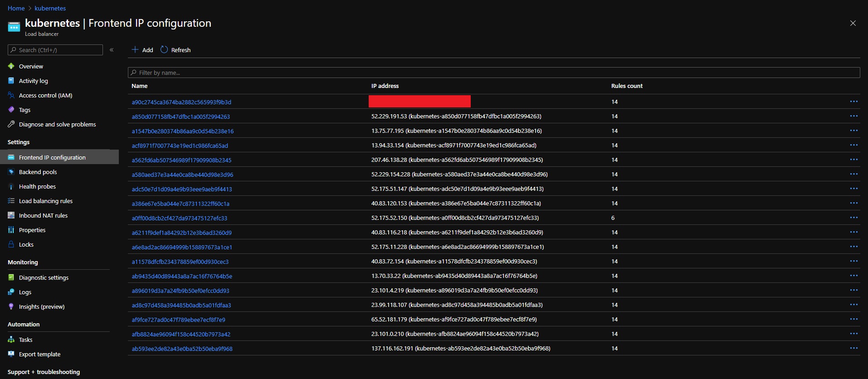Open Frontend IP configuration in the sidebar

pyautogui.click(x=59, y=157)
